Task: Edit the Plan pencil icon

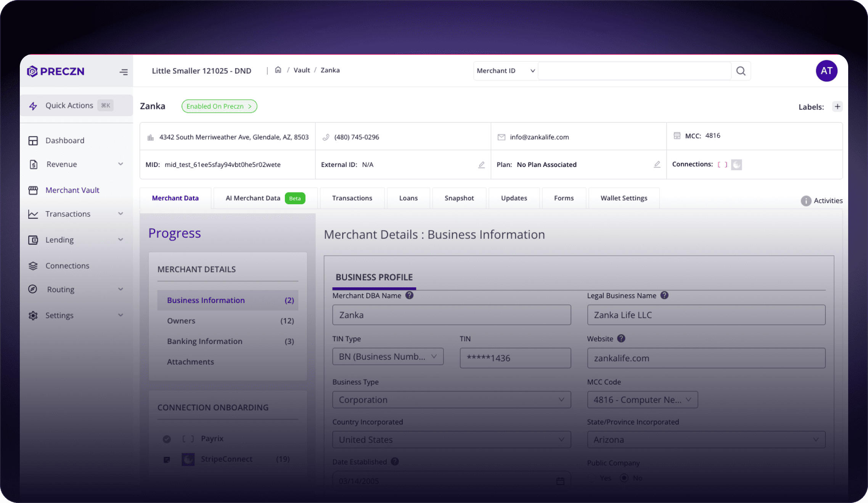Action: pos(657,164)
